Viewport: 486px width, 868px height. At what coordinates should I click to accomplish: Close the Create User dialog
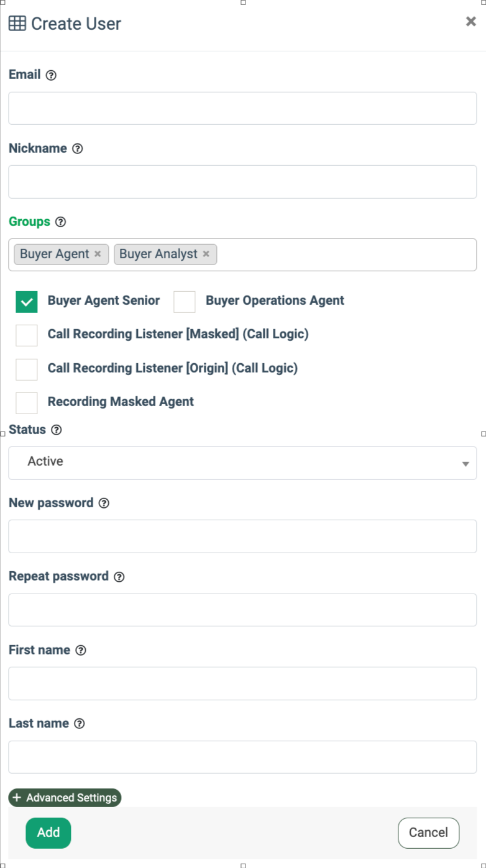tap(470, 22)
